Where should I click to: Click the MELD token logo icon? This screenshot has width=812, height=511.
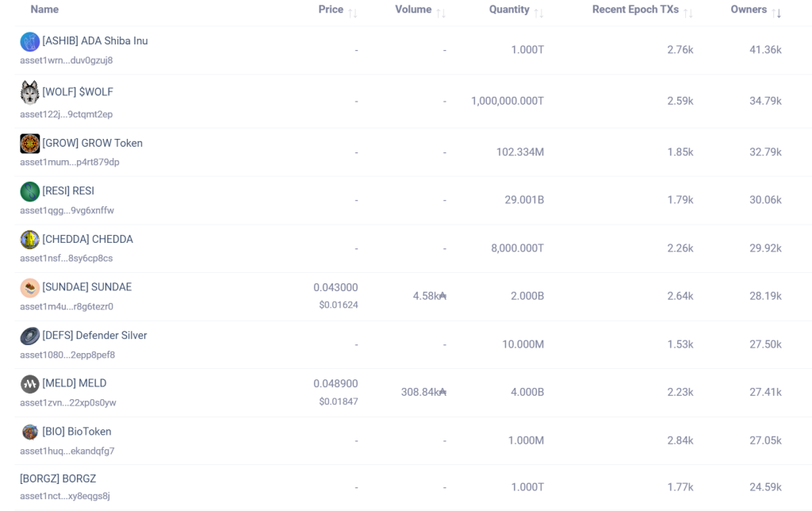[30, 384]
